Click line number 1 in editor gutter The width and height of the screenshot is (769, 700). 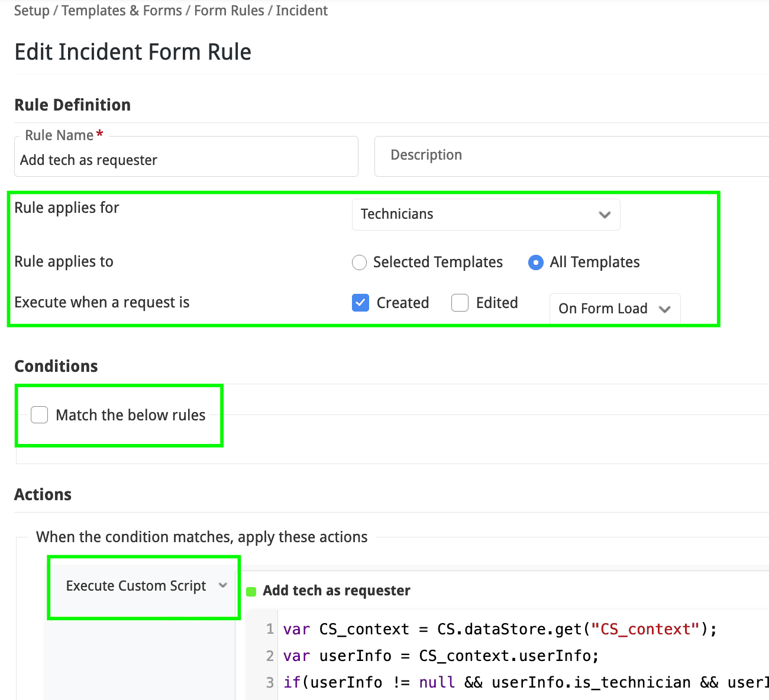click(270, 629)
